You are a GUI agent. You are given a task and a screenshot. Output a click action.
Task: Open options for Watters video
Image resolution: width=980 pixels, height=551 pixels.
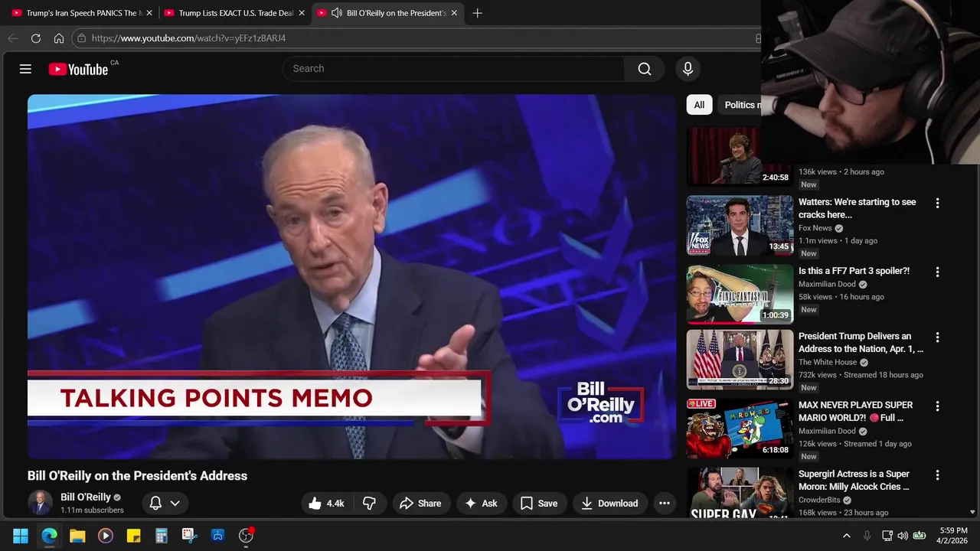pyautogui.click(x=937, y=204)
